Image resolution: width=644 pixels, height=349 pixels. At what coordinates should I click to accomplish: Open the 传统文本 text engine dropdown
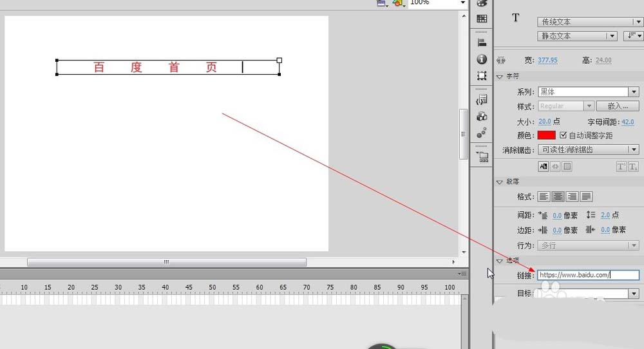590,22
